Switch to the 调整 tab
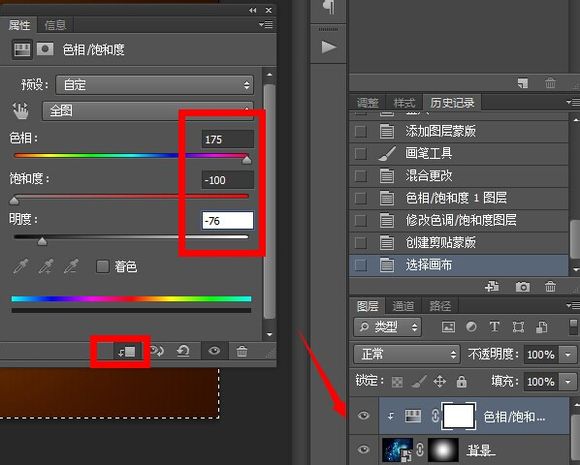Viewport: 580px width, 465px height. pos(368,102)
